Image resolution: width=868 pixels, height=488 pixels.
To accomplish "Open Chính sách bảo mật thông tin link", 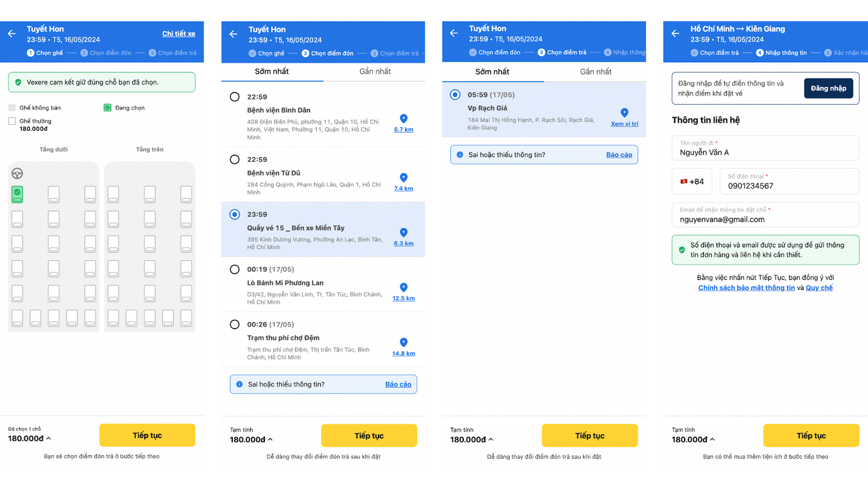I will [746, 288].
